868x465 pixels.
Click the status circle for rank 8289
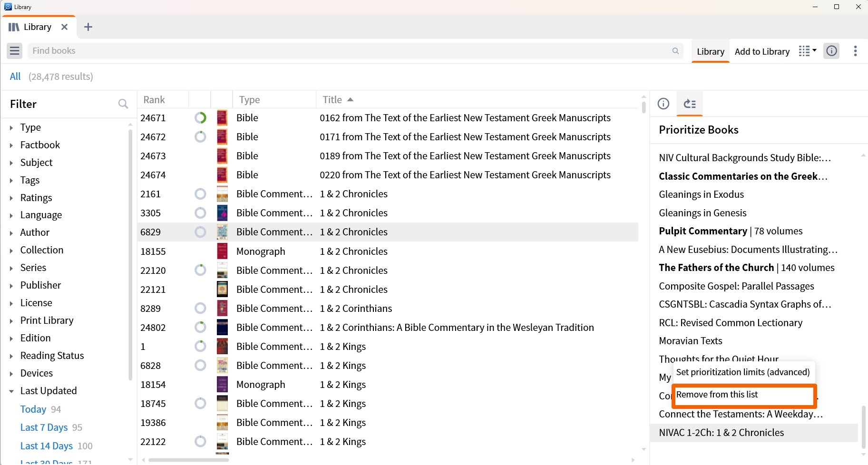pos(201,308)
